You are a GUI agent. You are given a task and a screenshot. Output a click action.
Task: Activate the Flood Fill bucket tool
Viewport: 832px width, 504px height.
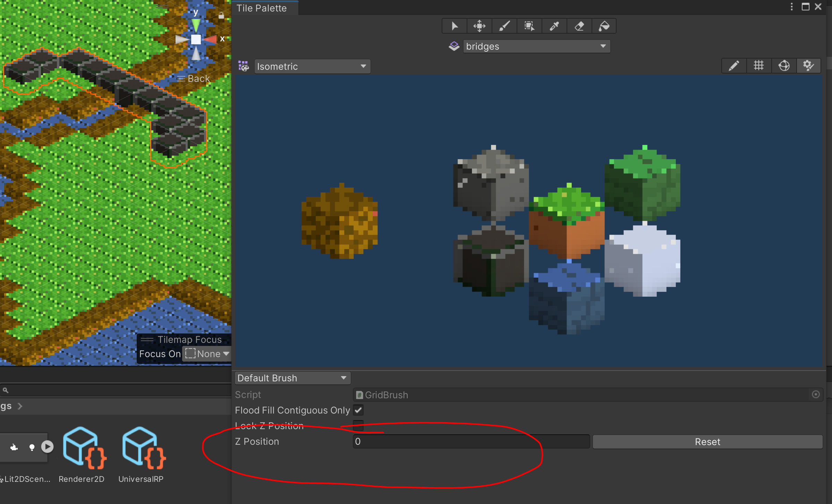coord(604,26)
